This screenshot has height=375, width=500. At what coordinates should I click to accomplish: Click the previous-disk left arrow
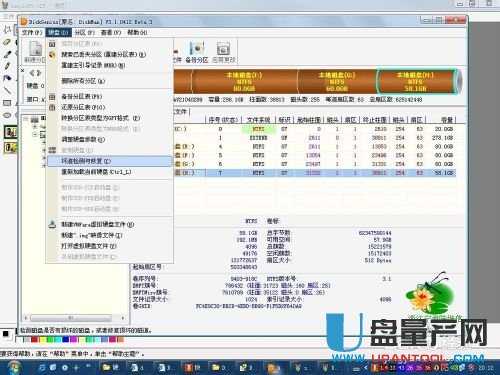pos(32,73)
